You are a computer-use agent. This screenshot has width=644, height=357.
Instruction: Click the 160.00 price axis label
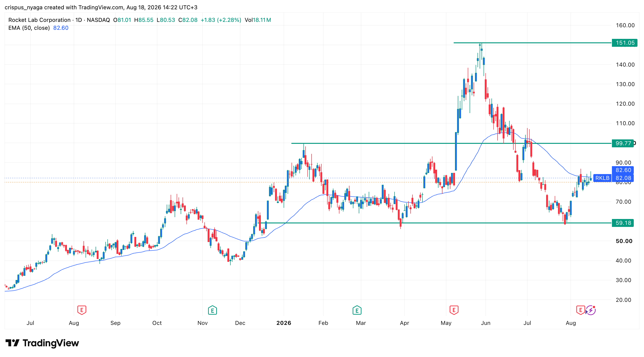625,25
